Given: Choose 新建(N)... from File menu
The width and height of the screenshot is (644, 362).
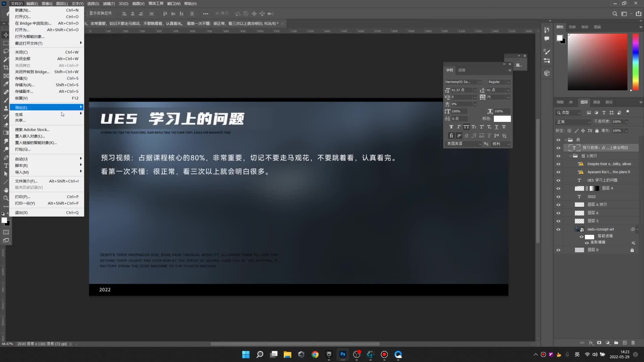Looking at the screenshot, I should coord(47,10).
